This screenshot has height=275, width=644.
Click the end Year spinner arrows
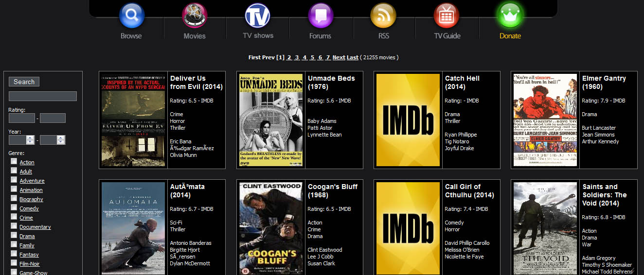click(x=61, y=140)
